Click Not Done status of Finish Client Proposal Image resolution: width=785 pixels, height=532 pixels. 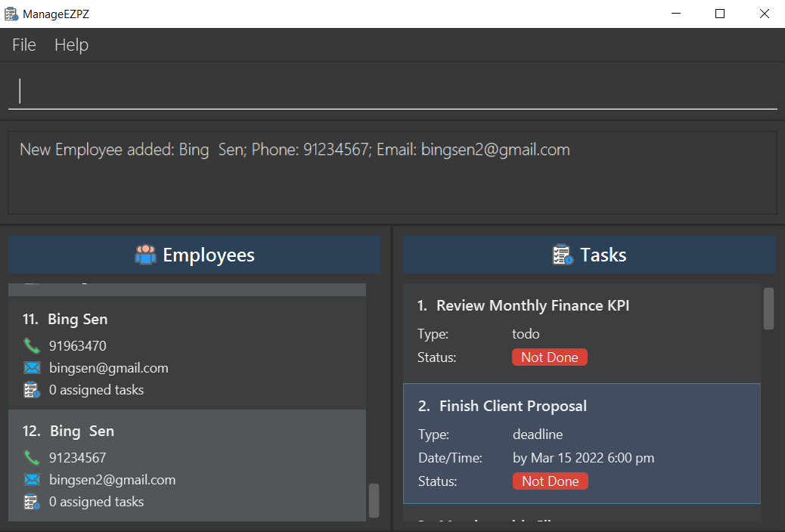coord(551,481)
